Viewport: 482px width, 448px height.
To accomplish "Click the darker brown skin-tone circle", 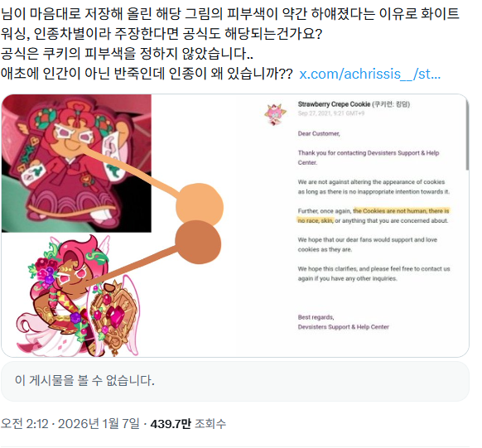I will [x=198, y=243].
